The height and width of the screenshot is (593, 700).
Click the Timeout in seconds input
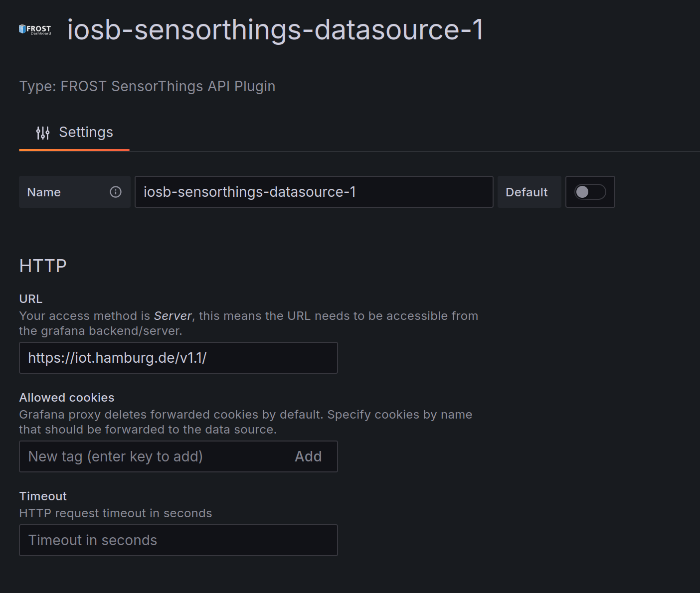coord(178,540)
